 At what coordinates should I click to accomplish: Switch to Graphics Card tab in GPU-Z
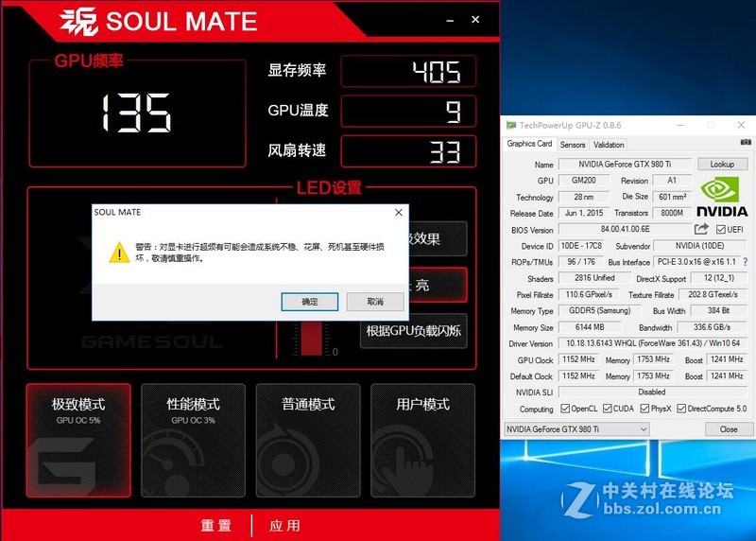coord(529,144)
